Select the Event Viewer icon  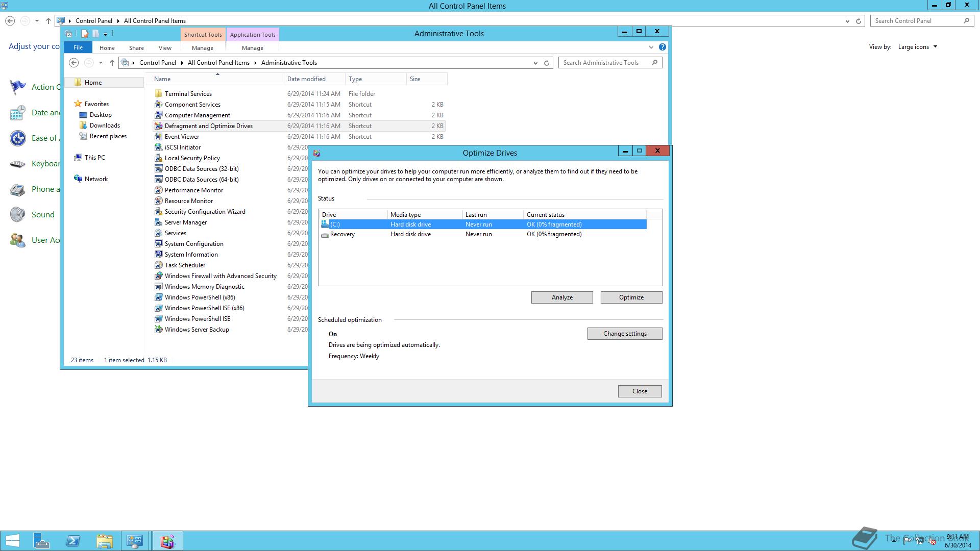pyautogui.click(x=158, y=137)
